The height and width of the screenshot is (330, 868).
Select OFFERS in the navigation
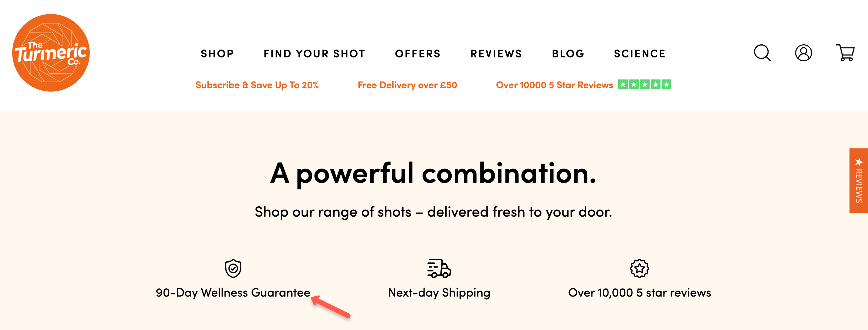pyautogui.click(x=417, y=53)
